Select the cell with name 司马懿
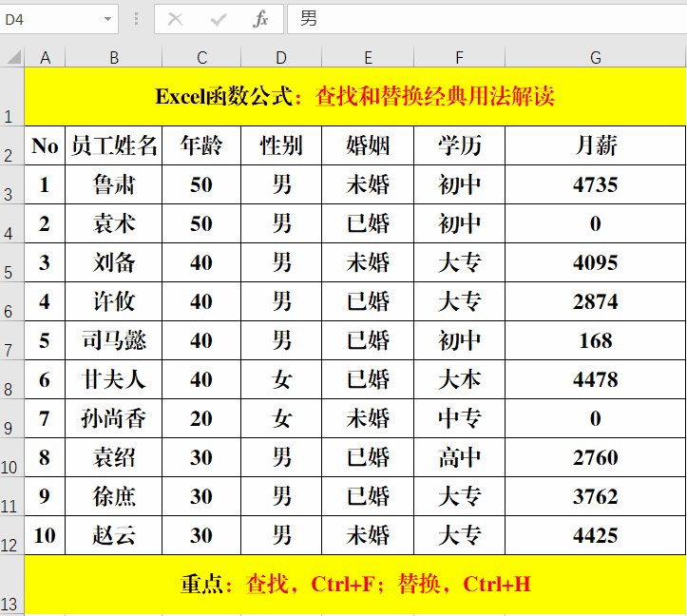Screen dimensions: 687x616 click(x=114, y=340)
